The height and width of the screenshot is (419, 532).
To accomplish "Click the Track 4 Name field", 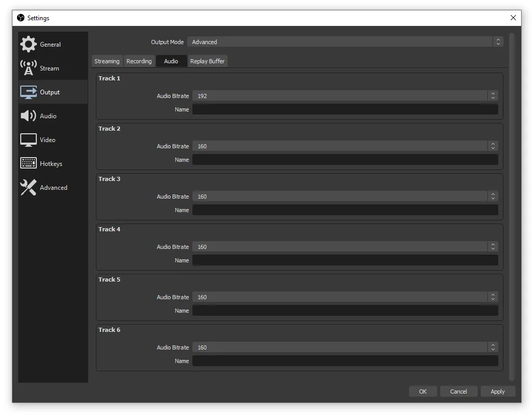I will (345, 260).
